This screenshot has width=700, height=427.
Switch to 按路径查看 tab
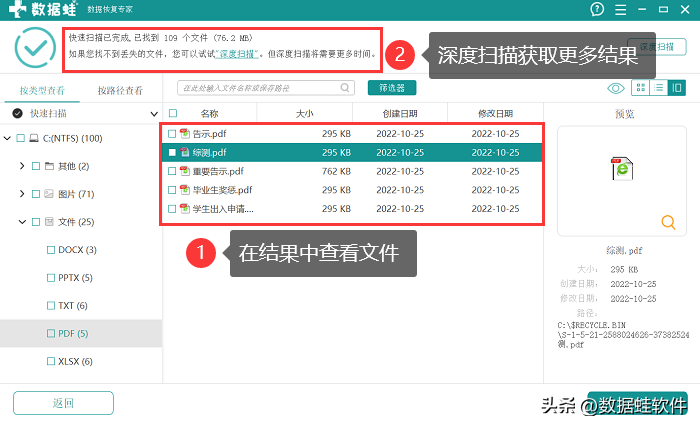point(120,91)
